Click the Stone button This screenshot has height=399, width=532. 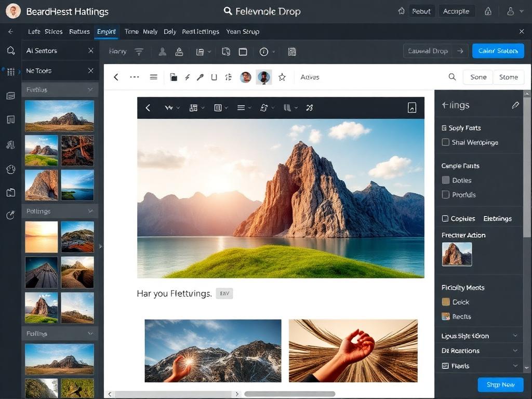pyautogui.click(x=509, y=77)
